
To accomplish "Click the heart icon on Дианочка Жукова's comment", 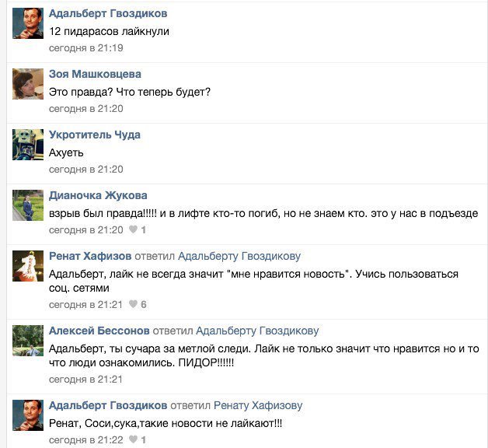I will click(133, 229).
